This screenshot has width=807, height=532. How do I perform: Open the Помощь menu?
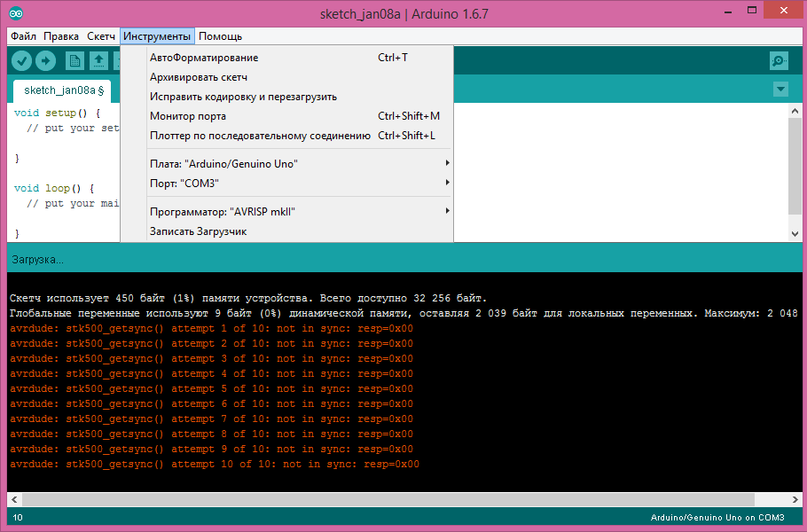click(x=220, y=36)
